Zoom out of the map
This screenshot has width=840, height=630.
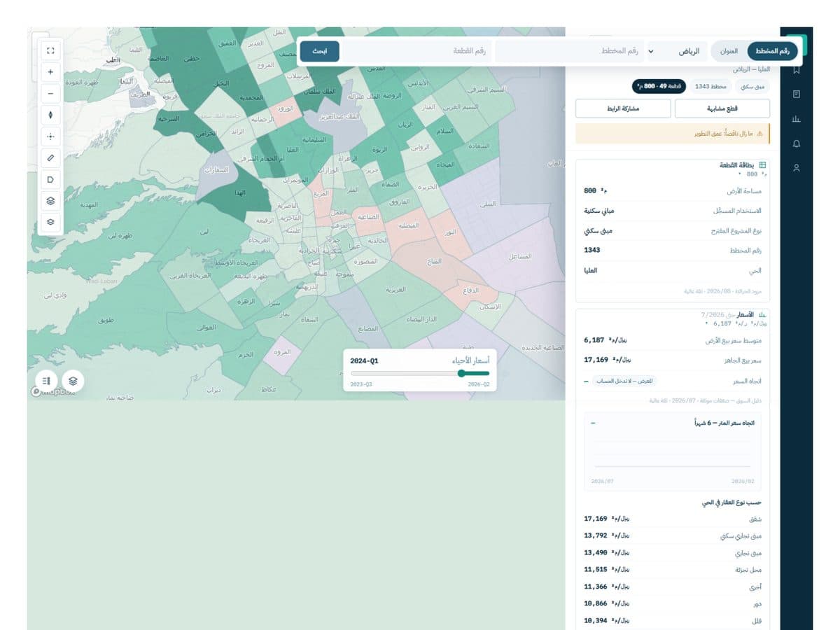click(x=50, y=93)
